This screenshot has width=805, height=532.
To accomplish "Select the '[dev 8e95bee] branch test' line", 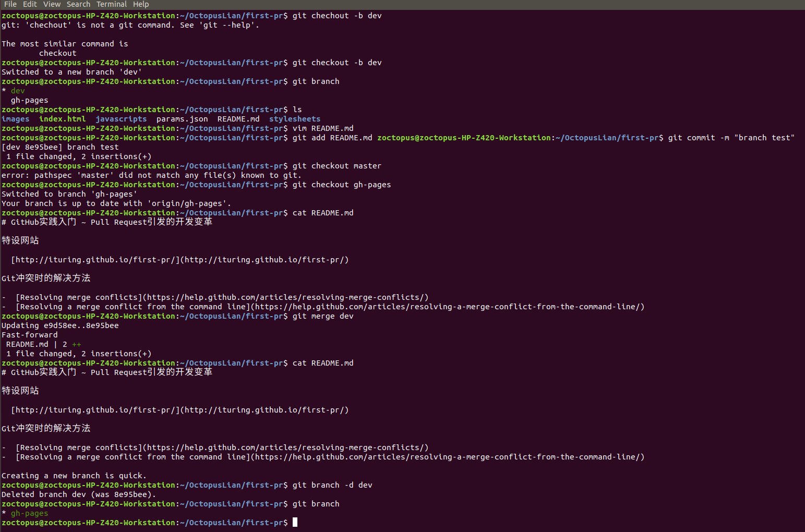I will [60, 147].
